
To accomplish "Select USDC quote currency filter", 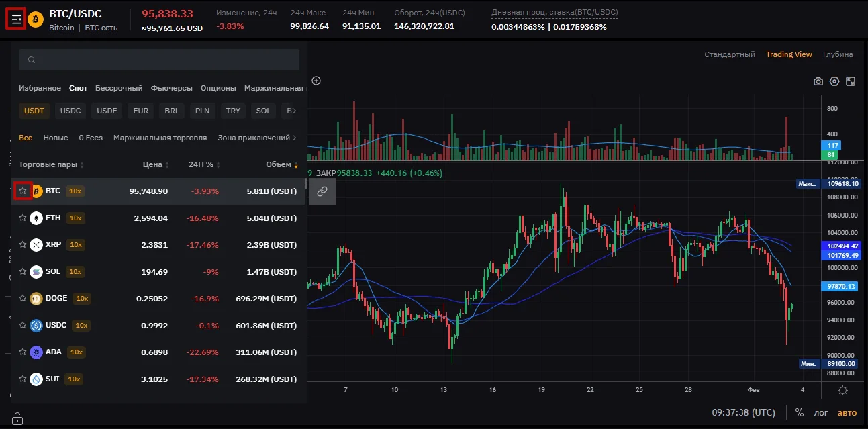I will point(70,111).
